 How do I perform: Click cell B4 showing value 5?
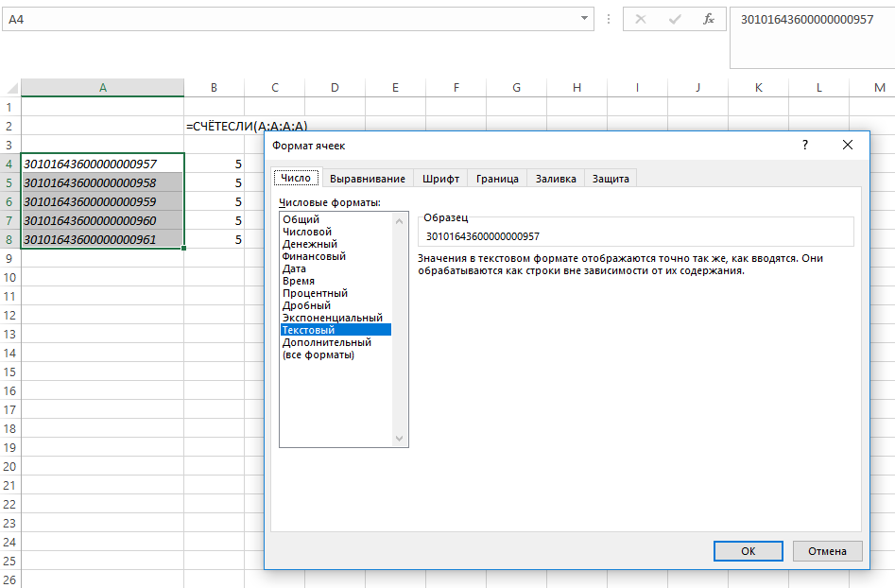point(214,164)
